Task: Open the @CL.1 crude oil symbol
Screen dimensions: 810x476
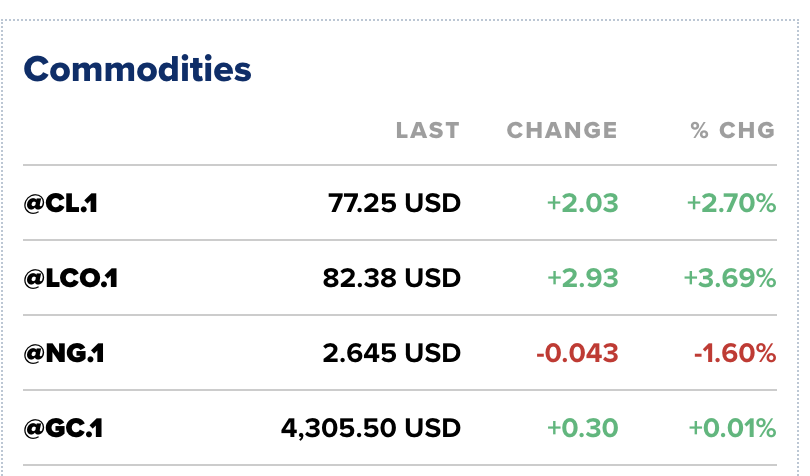Action: [x=60, y=203]
